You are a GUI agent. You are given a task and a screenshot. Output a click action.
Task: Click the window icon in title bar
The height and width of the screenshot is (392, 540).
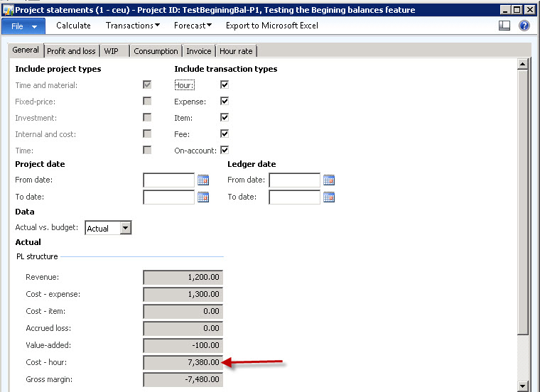(8, 10)
